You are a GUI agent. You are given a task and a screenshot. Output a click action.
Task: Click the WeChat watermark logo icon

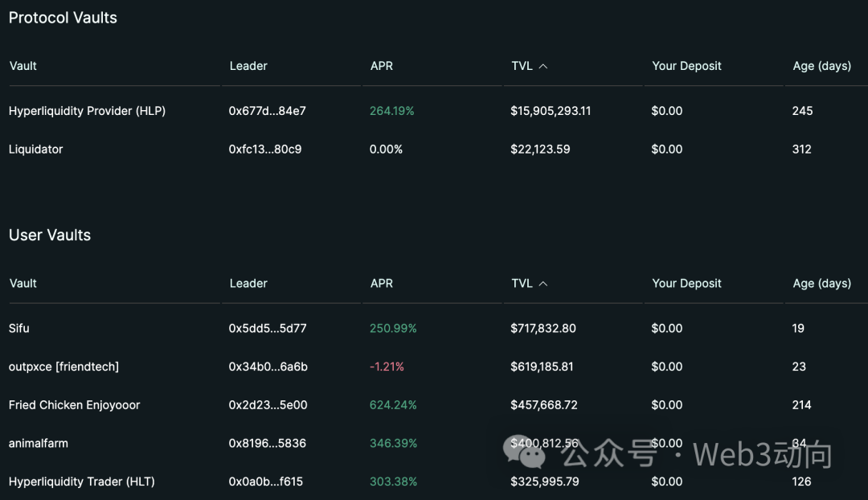pyautogui.click(x=523, y=453)
